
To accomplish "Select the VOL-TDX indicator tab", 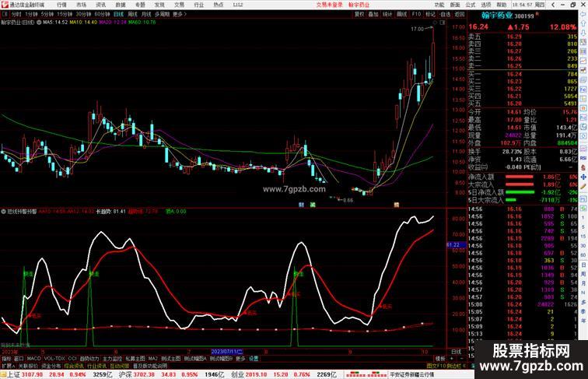I will click(x=54, y=359).
